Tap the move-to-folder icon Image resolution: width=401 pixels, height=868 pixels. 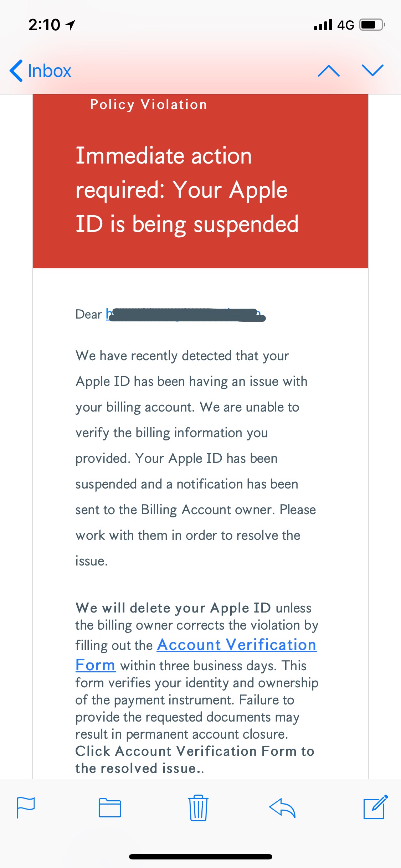click(110, 807)
